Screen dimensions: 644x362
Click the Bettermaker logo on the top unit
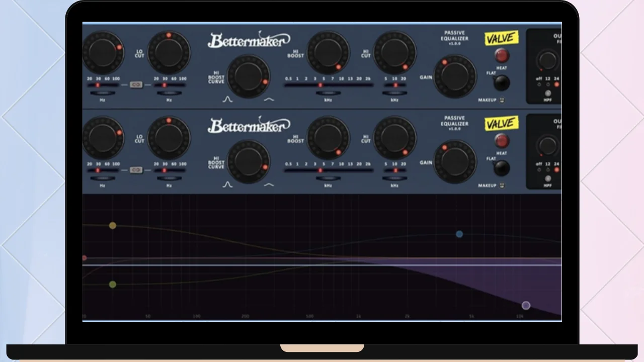[249, 40]
